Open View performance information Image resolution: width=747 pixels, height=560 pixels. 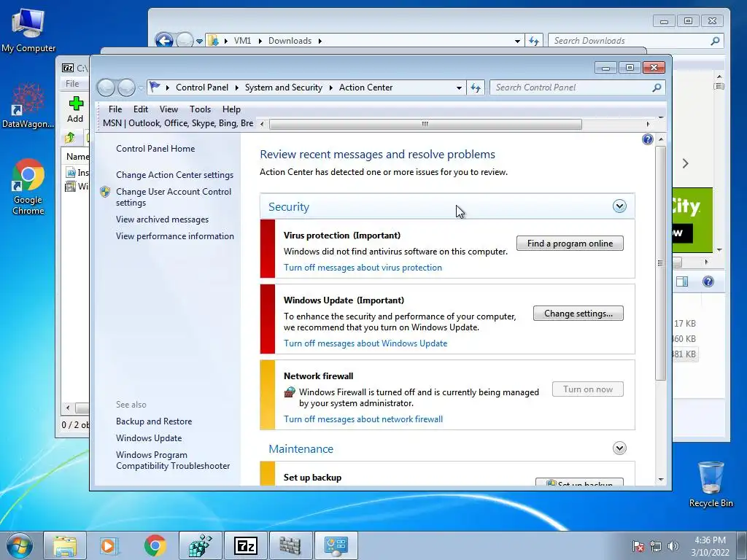(175, 236)
